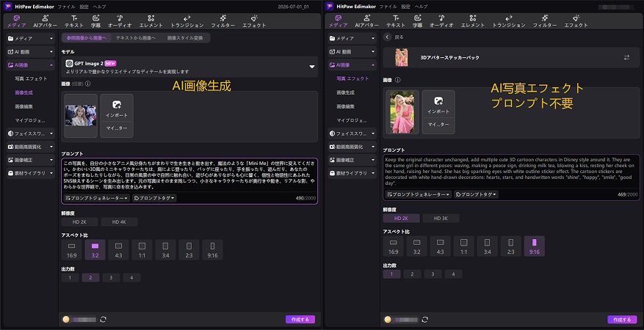This screenshot has height=330, width=644.
Task: Select Text tool in right window toolbar
Action: coord(396,21)
